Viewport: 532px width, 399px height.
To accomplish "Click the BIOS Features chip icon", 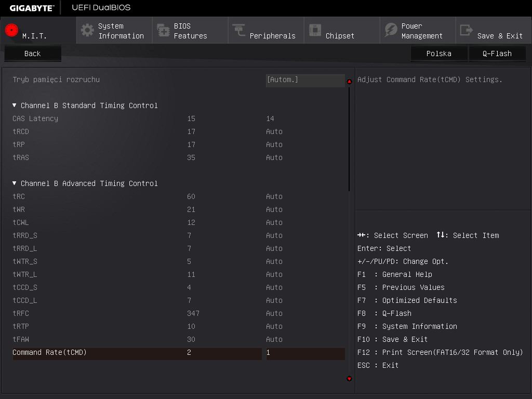I will (163, 30).
